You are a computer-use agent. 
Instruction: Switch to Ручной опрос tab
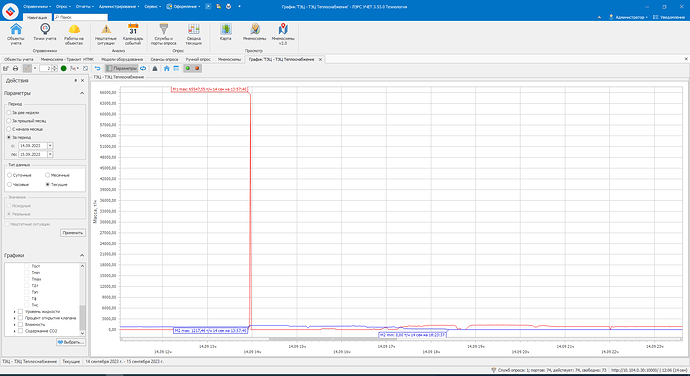coord(198,59)
